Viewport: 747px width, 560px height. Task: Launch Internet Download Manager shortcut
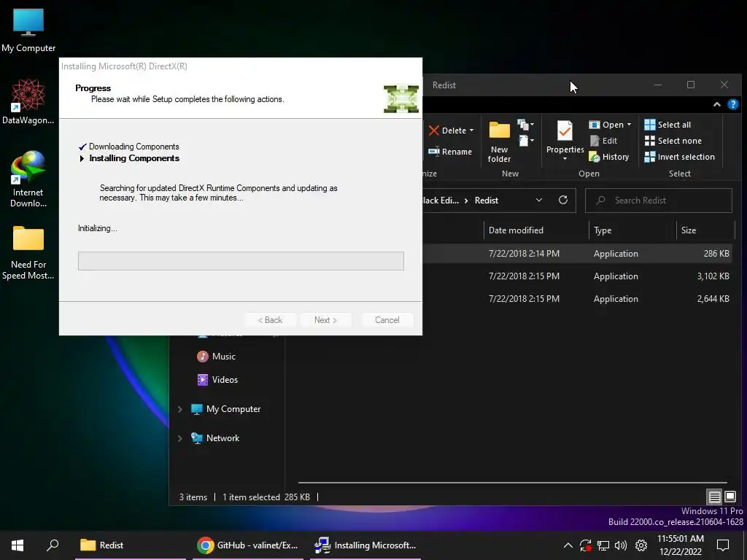[x=28, y=179]
